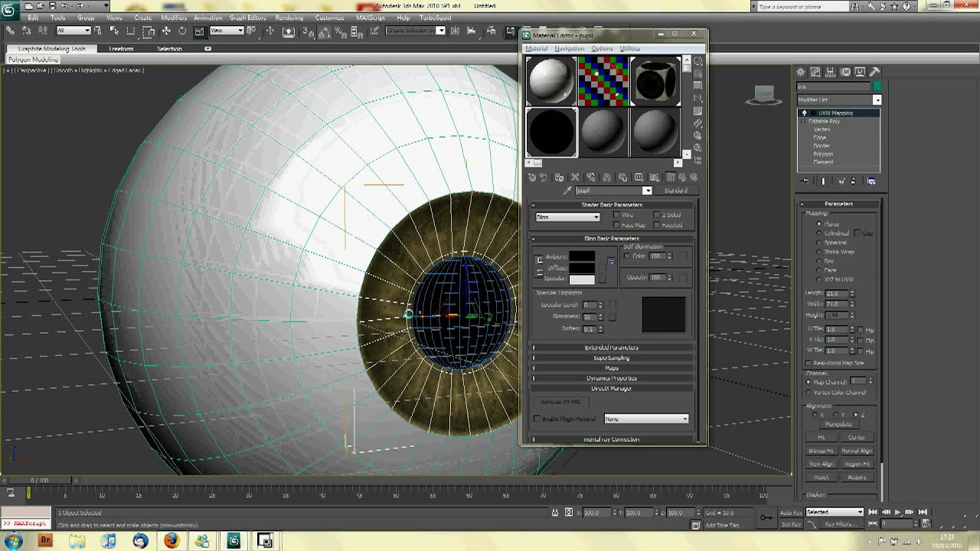980x551 pixels.
Task: Expand the SuperSampling rollout
Action: point(612,357)
